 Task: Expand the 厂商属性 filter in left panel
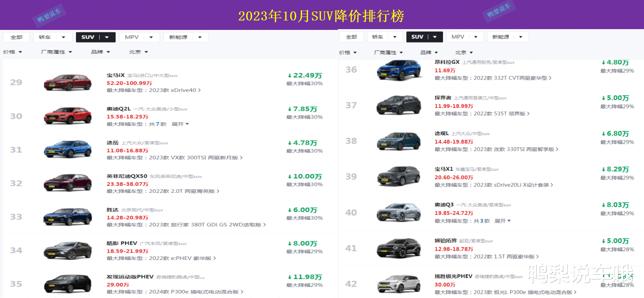click(x=57, y=52)
